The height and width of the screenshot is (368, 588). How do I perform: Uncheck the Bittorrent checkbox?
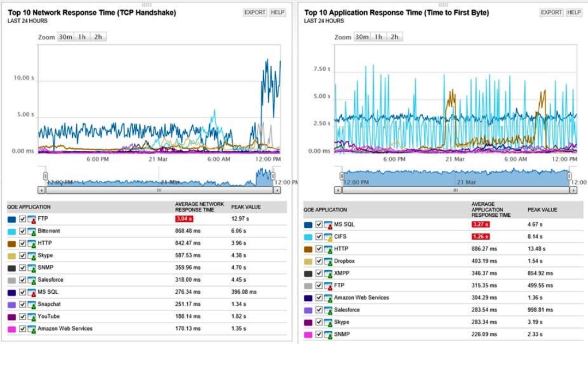(x=22, y=232)
